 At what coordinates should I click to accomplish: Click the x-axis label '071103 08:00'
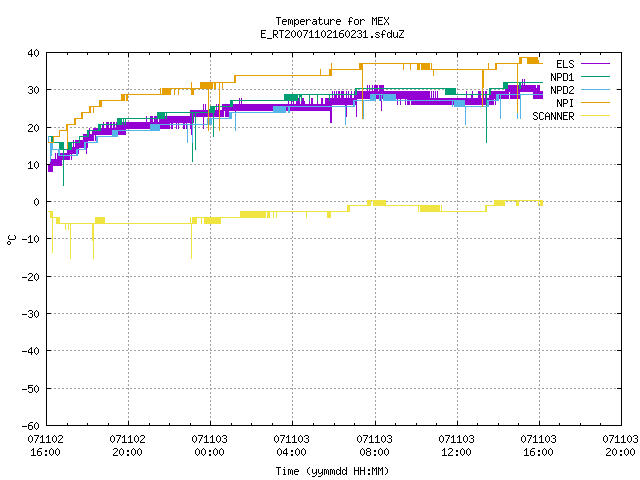point(374,446)
